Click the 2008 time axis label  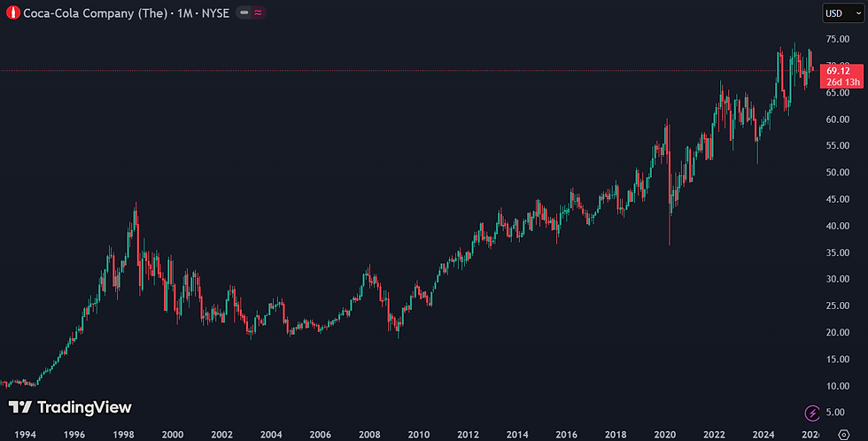tap(370, 435)
